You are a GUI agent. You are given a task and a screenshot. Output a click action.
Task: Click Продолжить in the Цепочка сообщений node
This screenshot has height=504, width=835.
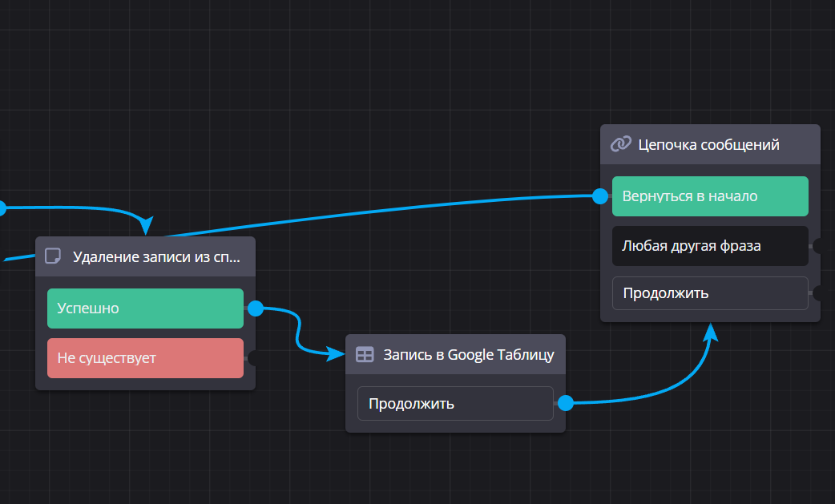point(710,293)
